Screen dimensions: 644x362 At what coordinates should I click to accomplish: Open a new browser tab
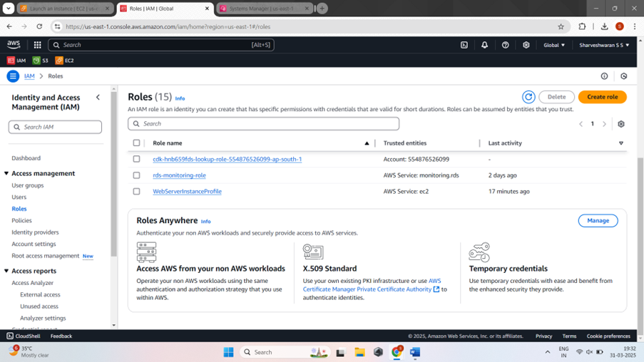pos(322,9)
